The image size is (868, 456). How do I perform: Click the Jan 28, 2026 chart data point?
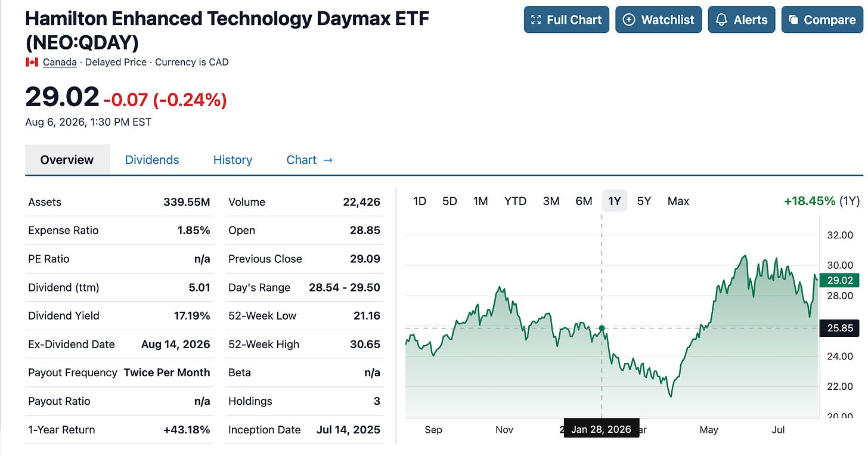coord(602,328)
